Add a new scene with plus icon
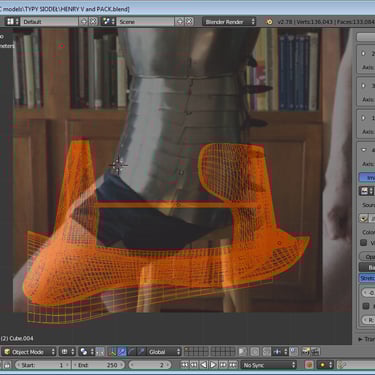Image resolution: width=375 pixels, height=375 pixels. tap(180, 22)
